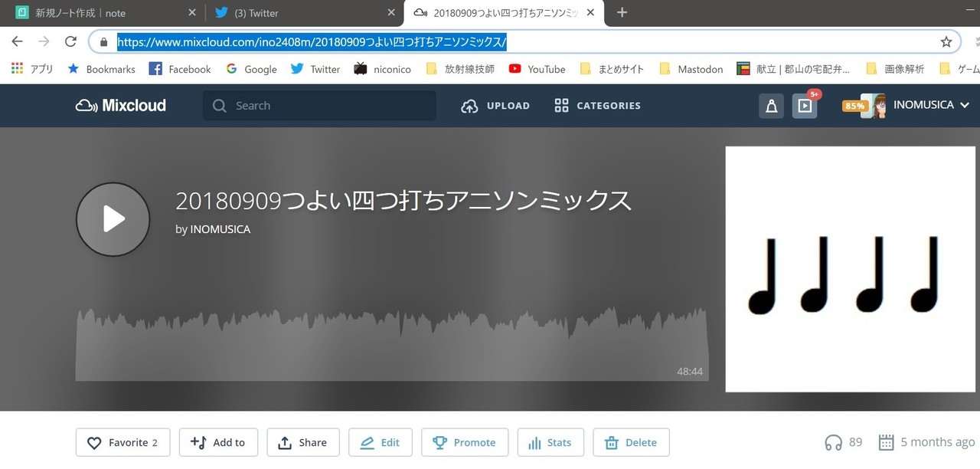
Task: Click the lock icon in address bar
Action: (103, 41)
